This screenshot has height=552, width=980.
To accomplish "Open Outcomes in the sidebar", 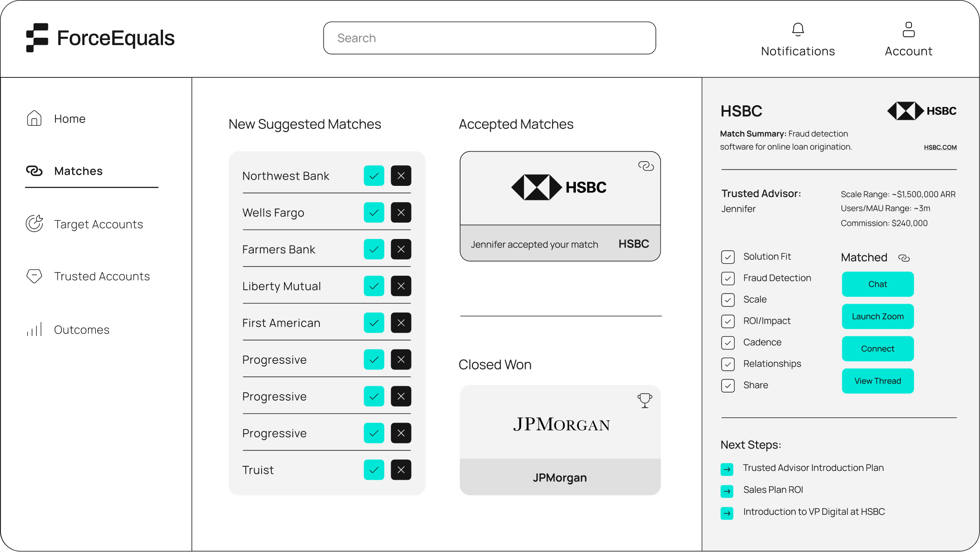I will (x=81, y=330).
